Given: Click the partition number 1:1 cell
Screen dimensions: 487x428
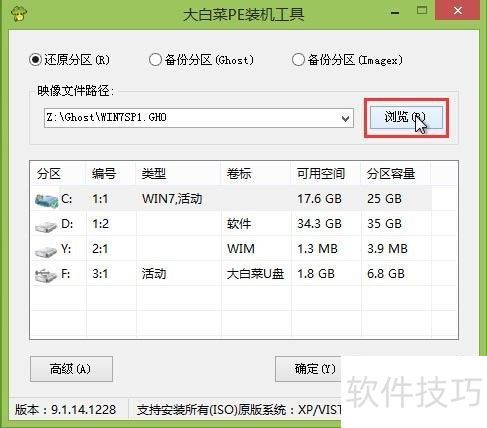Looking at the screenshot, I should click(x=100, y=199).
